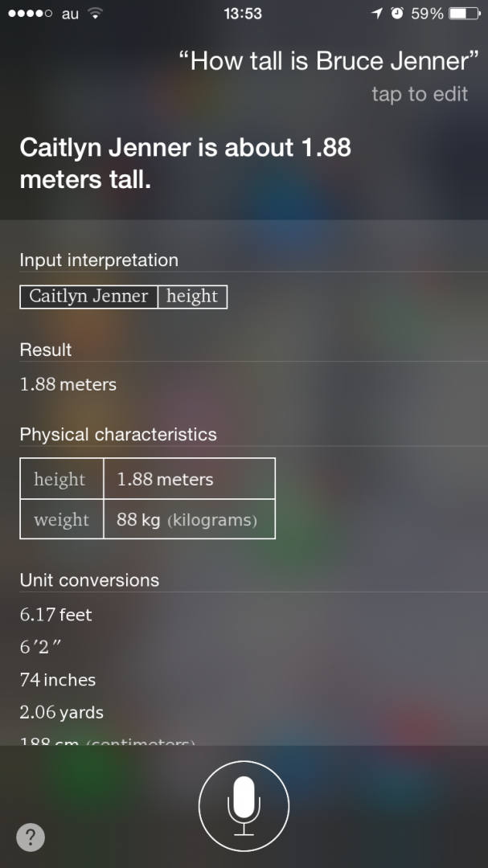488x868 pixels.
Task: Select 'Caitlyn Jenner' in the input interpretation box
Action: tap(87, 296)
